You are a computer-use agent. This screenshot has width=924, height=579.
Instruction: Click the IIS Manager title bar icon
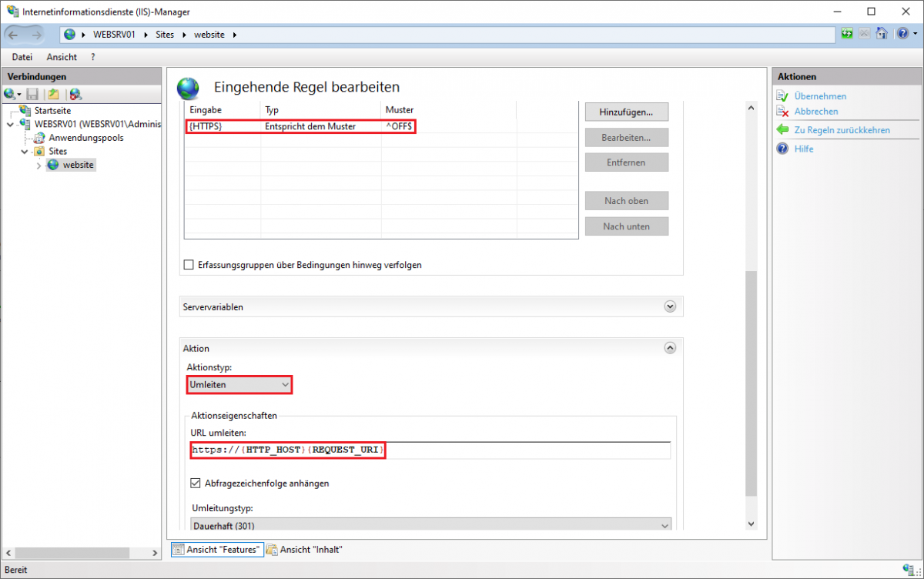[13, 12]
